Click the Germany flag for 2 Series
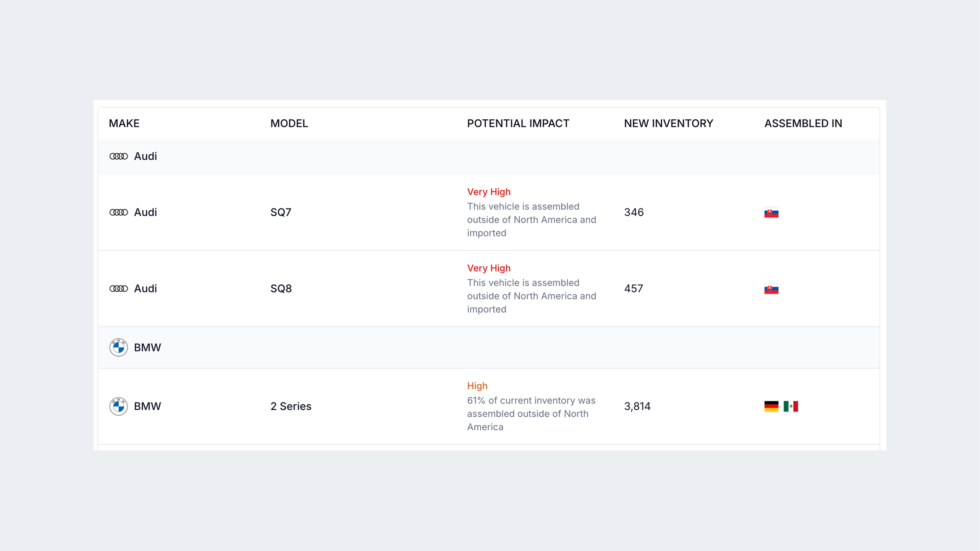 tap(771, 407)
